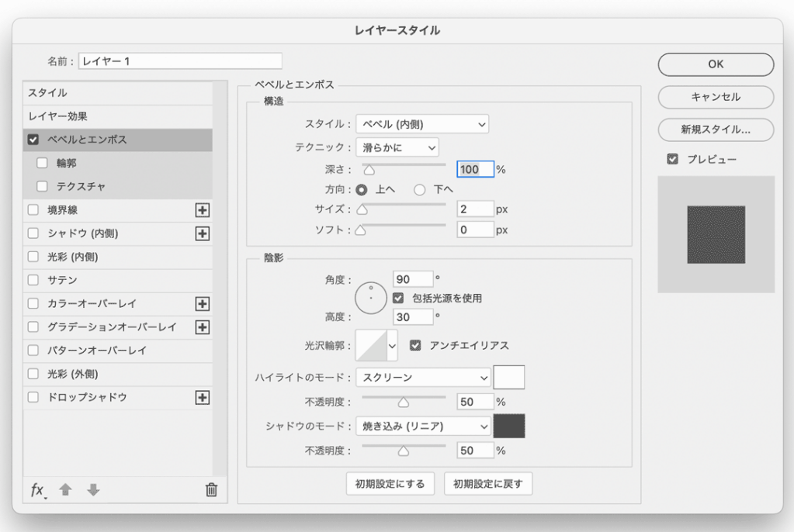
Task: Enable the 輪郭 checkbox
Action: [x=42, y=164]
